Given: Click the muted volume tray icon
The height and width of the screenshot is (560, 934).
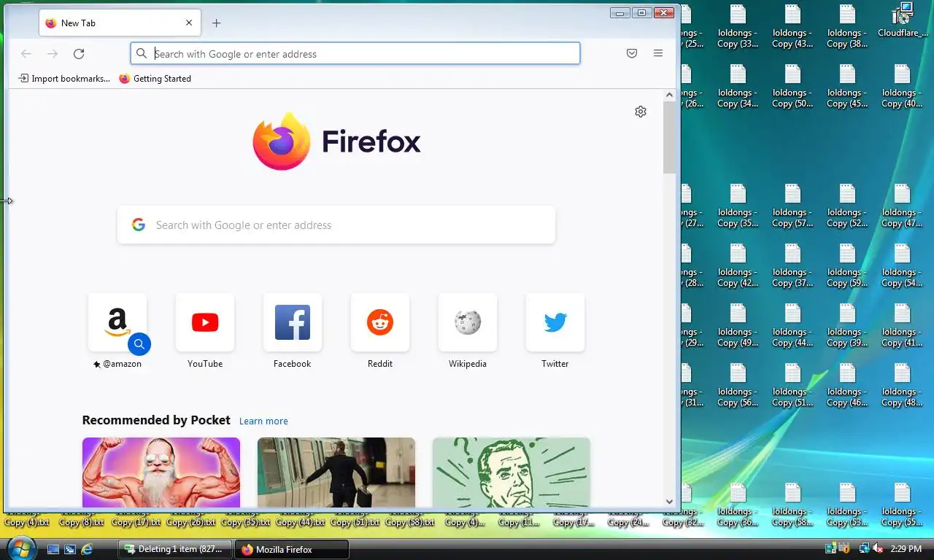Looking at the screenshot, I should point(879,549).
